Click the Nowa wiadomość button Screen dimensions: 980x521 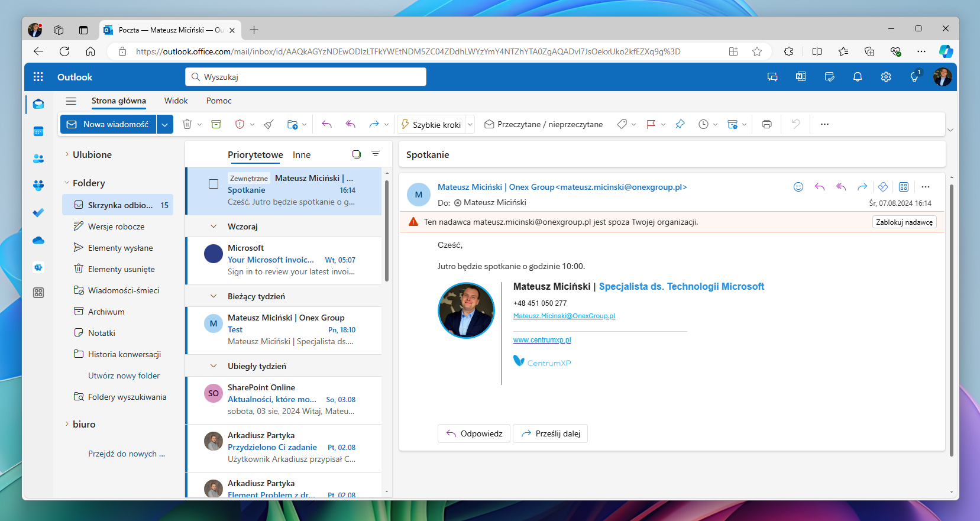point(108,124)
